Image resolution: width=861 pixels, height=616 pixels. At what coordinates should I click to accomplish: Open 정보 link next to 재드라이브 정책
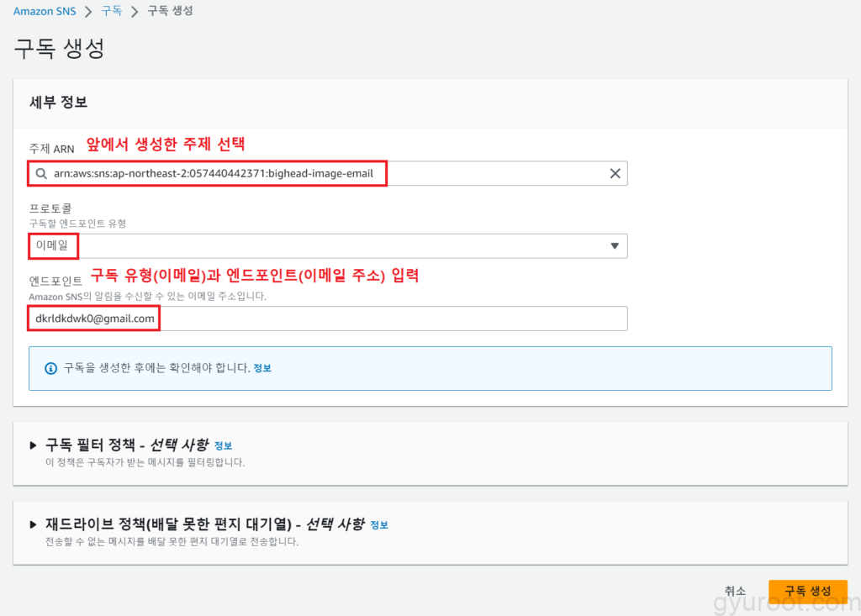click(x=379, y=525)
